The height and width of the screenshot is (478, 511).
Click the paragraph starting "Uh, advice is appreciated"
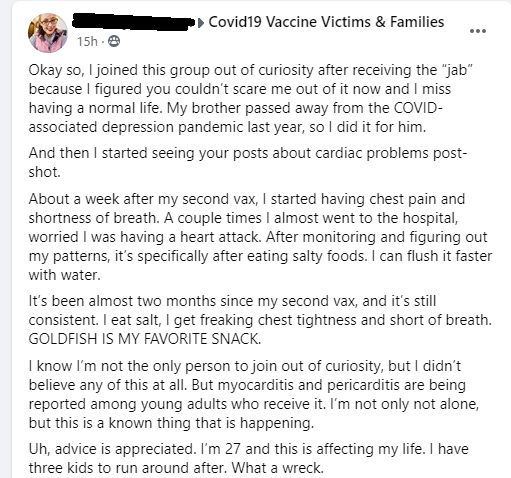coord(249,458)
